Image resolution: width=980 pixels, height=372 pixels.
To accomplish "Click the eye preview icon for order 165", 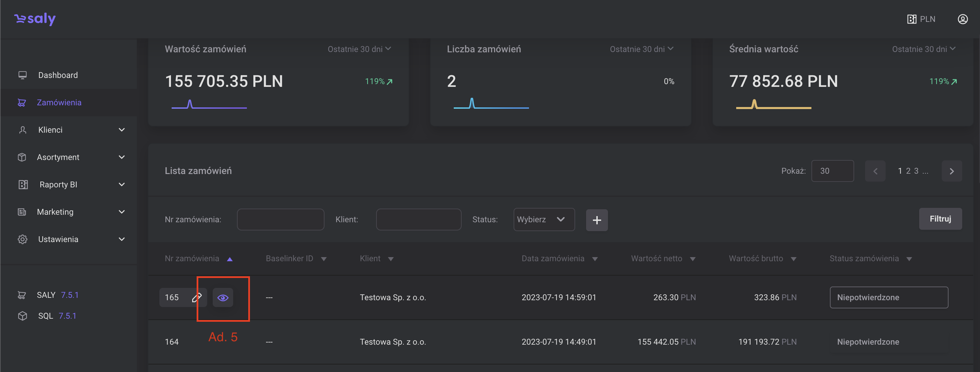I will click(x=223, y=297).
